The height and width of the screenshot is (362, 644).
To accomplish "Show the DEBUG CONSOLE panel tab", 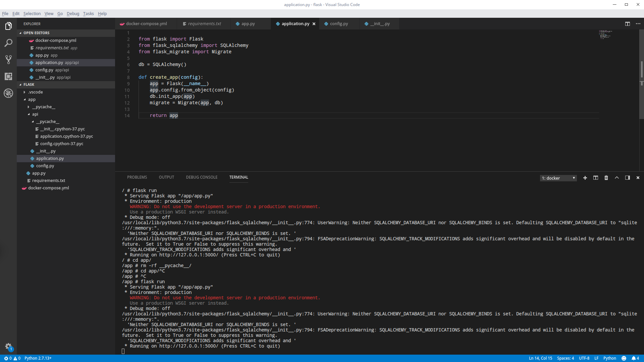I will tap(202, 177).
